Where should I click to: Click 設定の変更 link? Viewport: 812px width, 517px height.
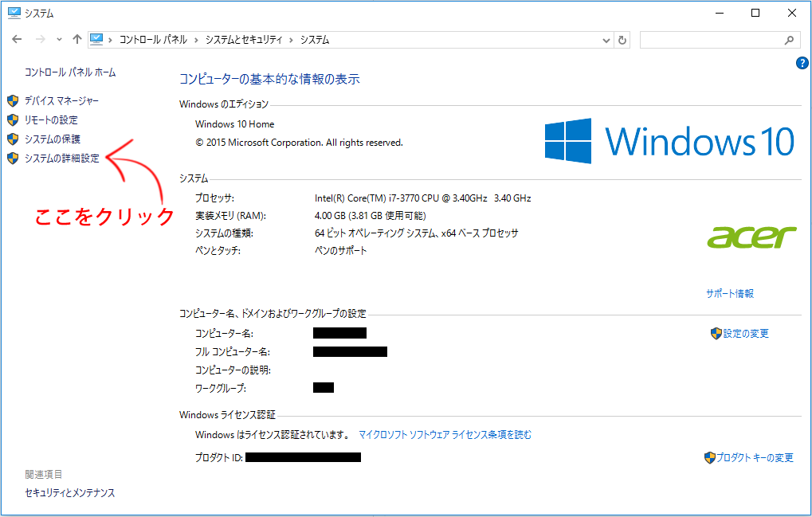point(746,334)
